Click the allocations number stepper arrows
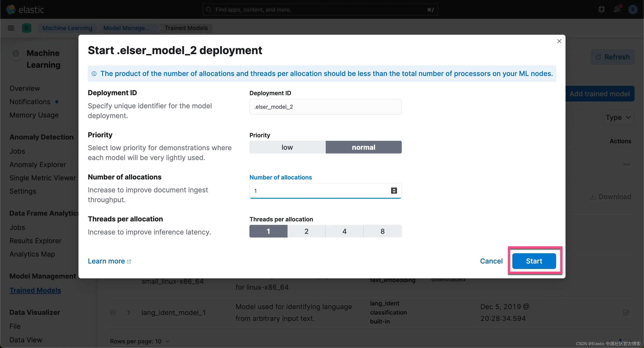Viewport: 644px width, 348px height. pos(394,191)
